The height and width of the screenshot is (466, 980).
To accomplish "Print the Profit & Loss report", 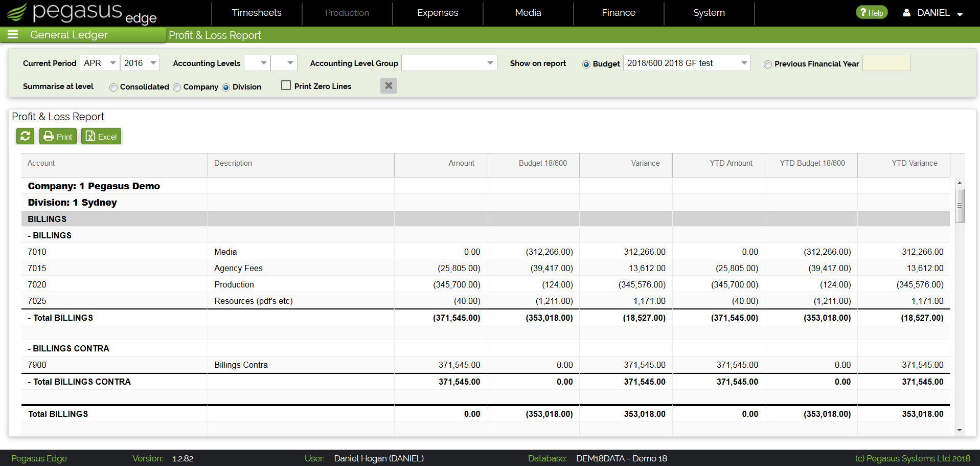I will click(x=58, y=136).
